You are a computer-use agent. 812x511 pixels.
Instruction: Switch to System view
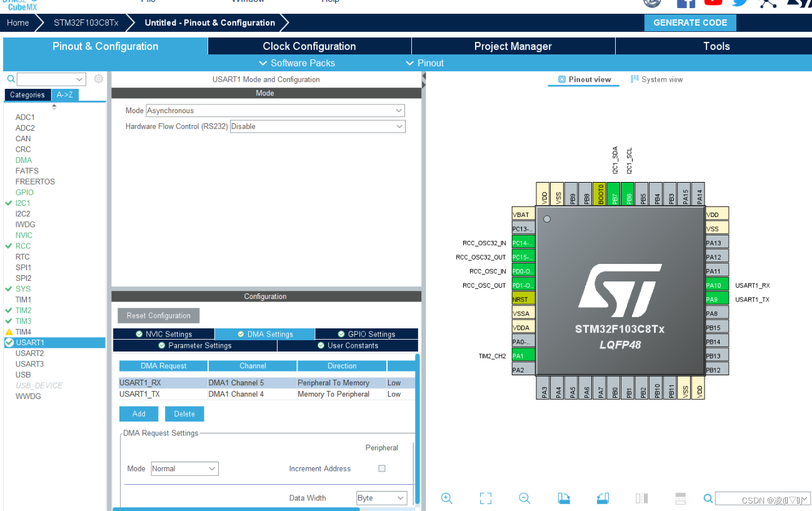(657, 79)
